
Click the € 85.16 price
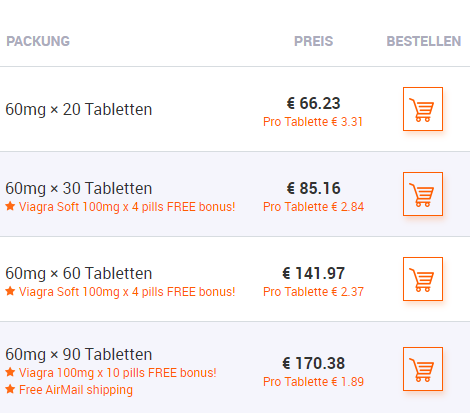coord(313,188)
